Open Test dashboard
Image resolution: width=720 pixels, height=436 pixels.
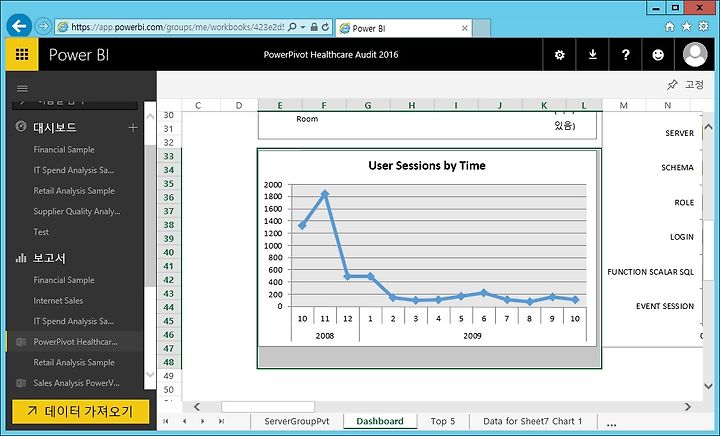[x=41, y=232]
